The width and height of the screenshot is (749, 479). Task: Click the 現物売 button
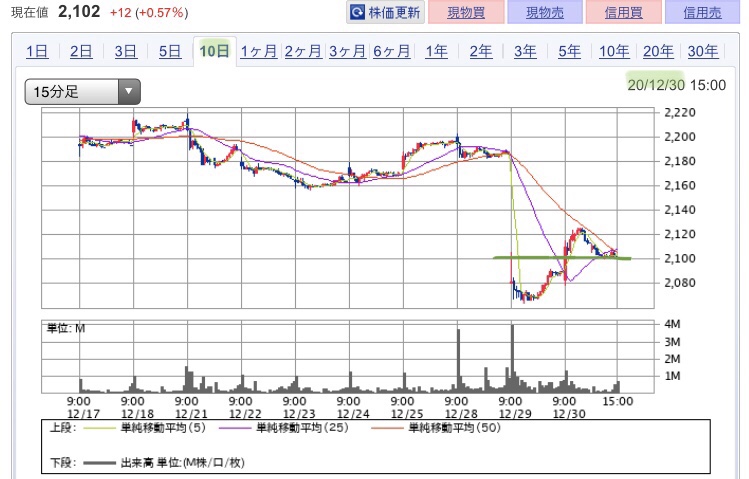[x=545, y=12]
